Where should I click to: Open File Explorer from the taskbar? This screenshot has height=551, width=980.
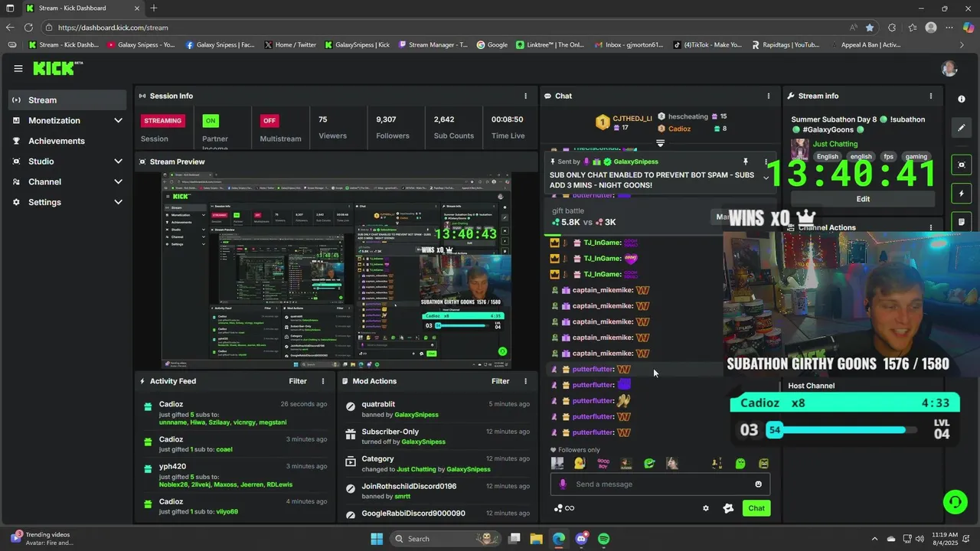tap(536, 539)
